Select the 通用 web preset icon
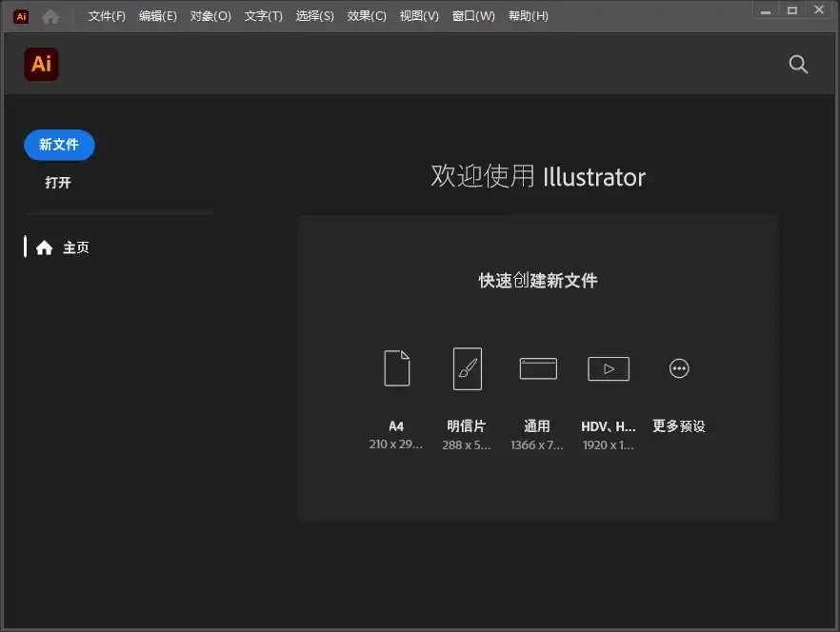This screenshot has height=632, width=840. tap(537, 368)
